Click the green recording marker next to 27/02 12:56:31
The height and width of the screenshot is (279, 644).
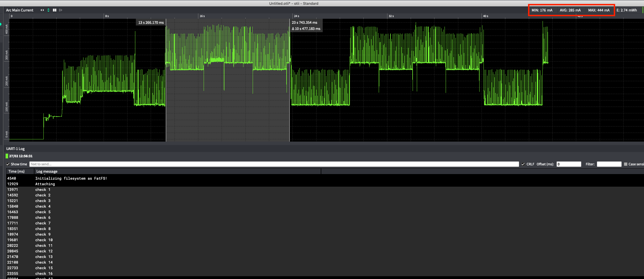coord(7,156)
